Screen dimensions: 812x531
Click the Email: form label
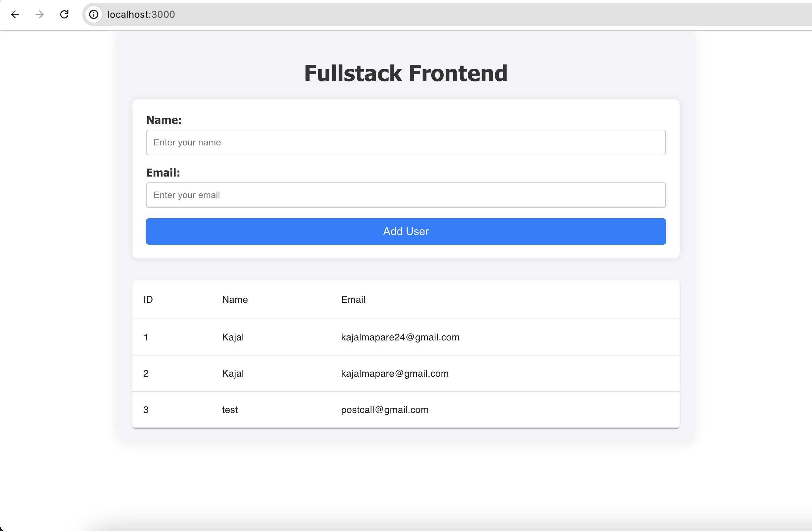pos(163,173)
